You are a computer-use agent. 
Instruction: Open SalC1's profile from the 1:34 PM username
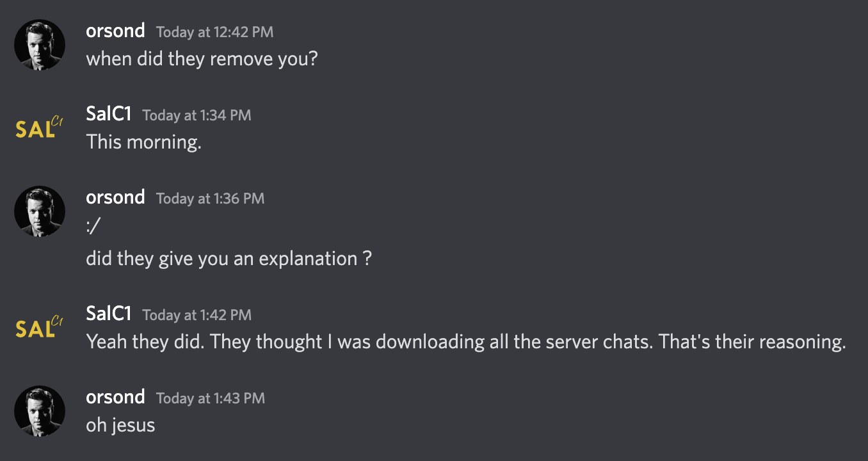(x=109, y=115)
